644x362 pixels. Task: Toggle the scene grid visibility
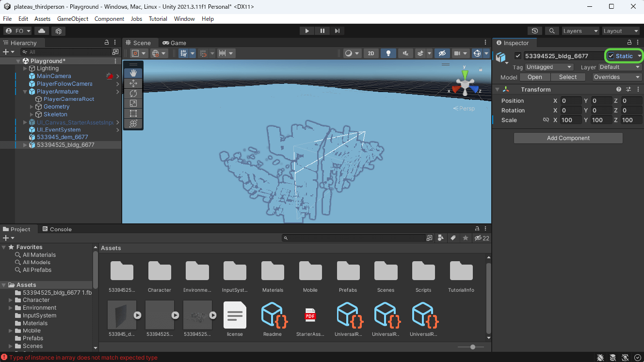[x=184, y=53]
